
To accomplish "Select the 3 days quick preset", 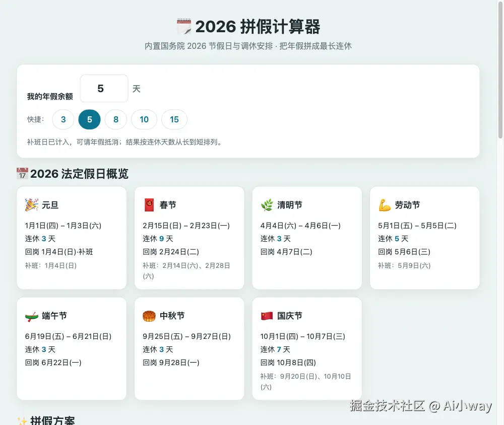I will pyautogui.click(x=64, y=119).
